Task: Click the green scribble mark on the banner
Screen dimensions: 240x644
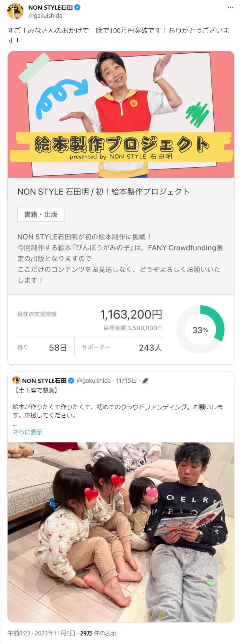Action: point(197,114)
